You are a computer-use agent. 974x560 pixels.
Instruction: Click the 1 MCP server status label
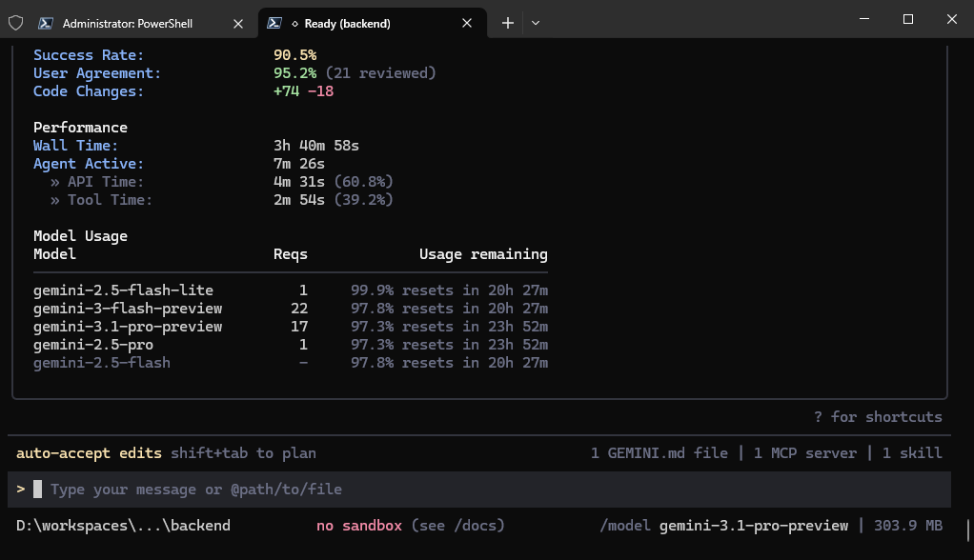(805, 453)
